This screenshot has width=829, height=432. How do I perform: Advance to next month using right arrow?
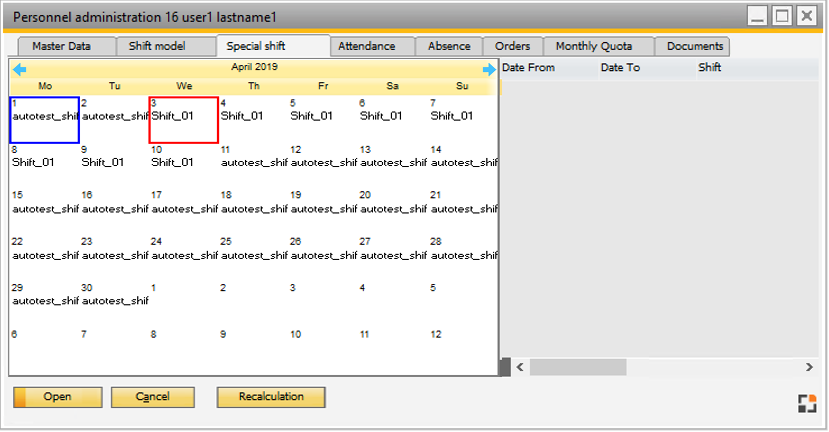(489, 69)
